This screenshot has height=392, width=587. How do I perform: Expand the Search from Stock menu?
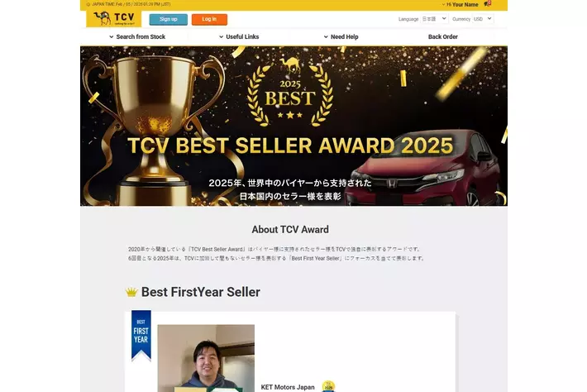pyautogui.click(x=137, y=36)
